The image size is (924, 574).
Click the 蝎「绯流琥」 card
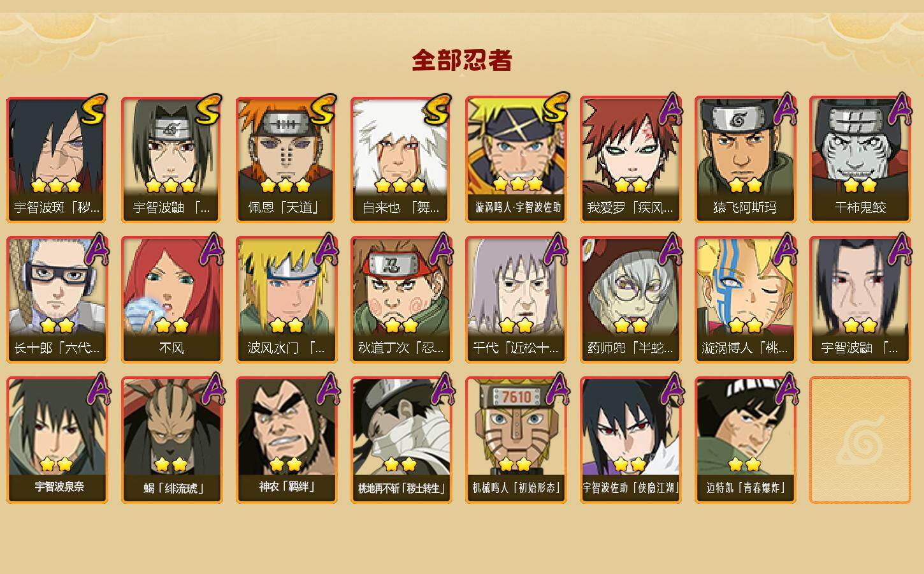click(171, 440)
